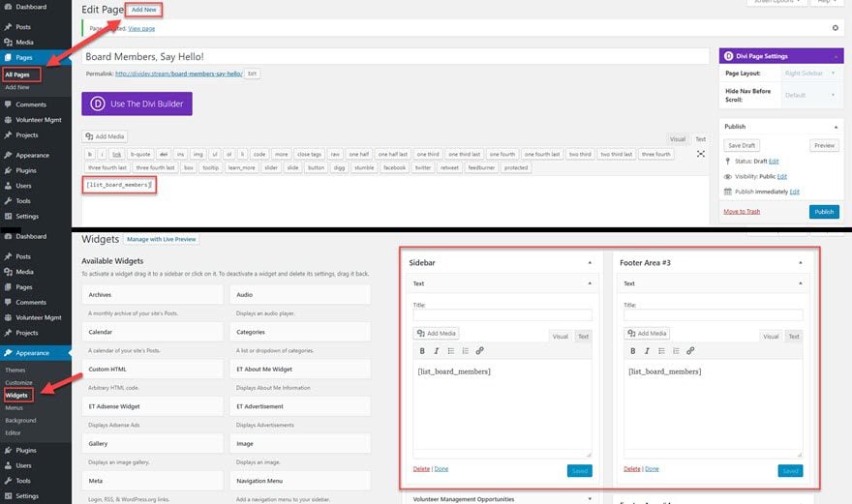Click Move to Trash link

pyautogui.click(x=742, y=211)
